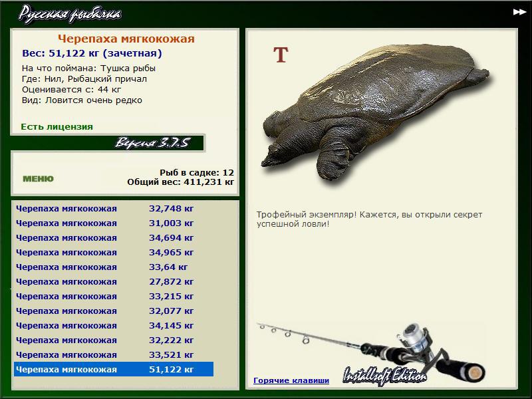Open the Горячие клавиши link
Viewport: 532px width, 399px height.
(291, 380)
